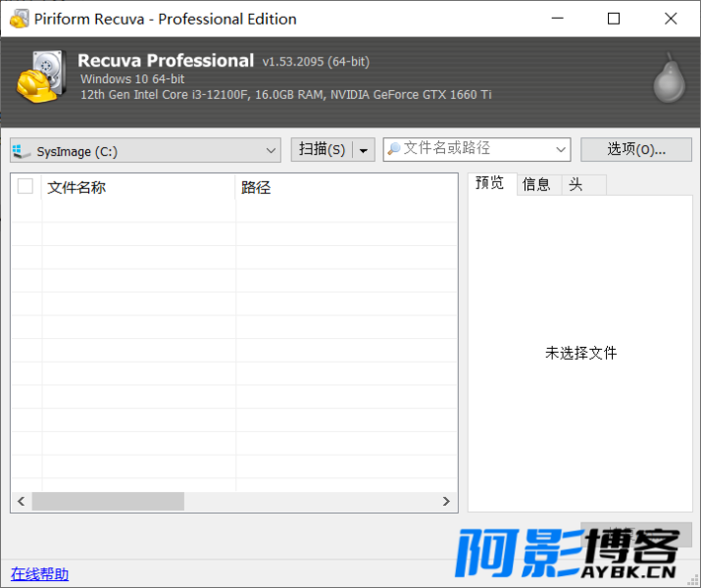Image resolution: width=701 pixels, height=588 pixels.
Task: Sort by the 文件名称 column header
Action: [138, 187]
